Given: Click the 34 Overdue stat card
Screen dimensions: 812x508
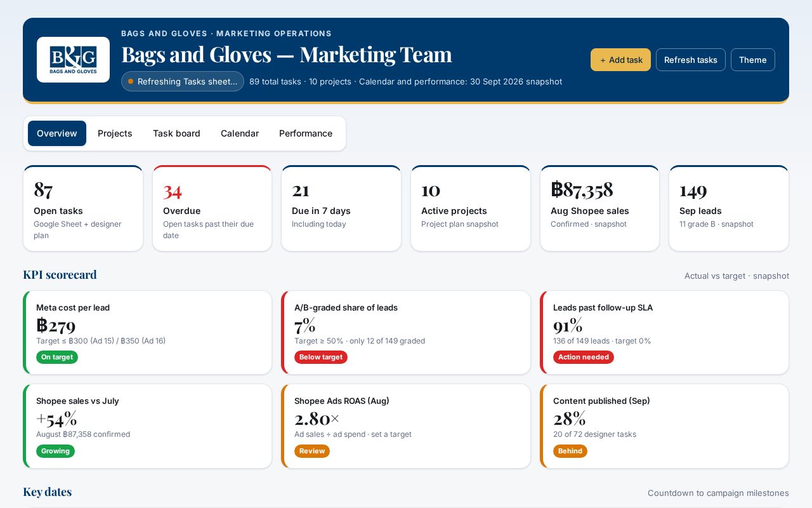Looking at the screenshot, I should pos(213,208).
